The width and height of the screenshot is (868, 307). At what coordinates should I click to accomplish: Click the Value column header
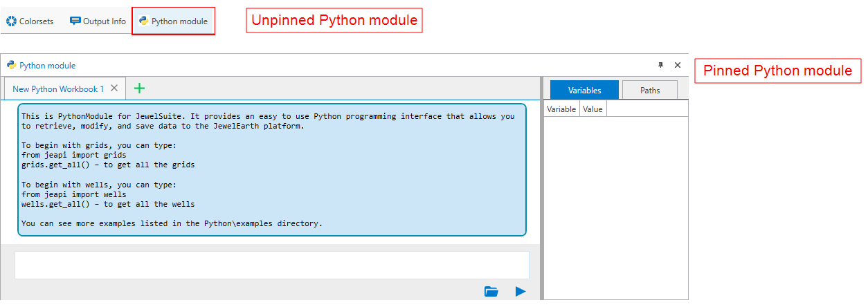(593, 109)
